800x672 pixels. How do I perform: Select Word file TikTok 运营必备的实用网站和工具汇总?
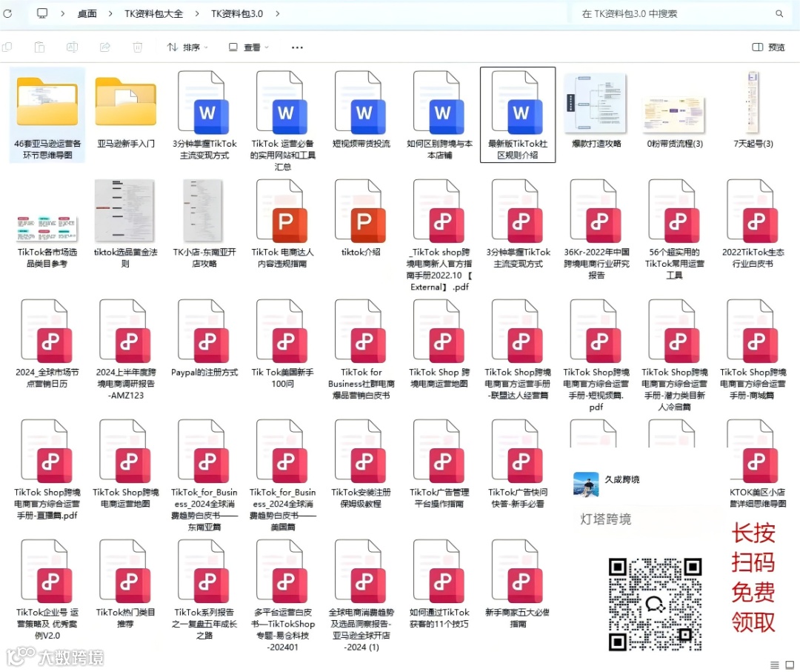click(283, 121)
